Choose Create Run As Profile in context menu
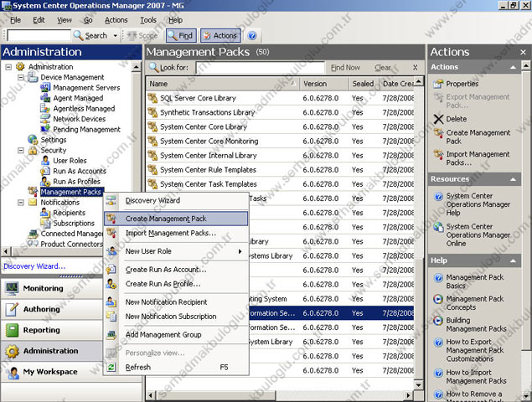 (x=176, y=284)
